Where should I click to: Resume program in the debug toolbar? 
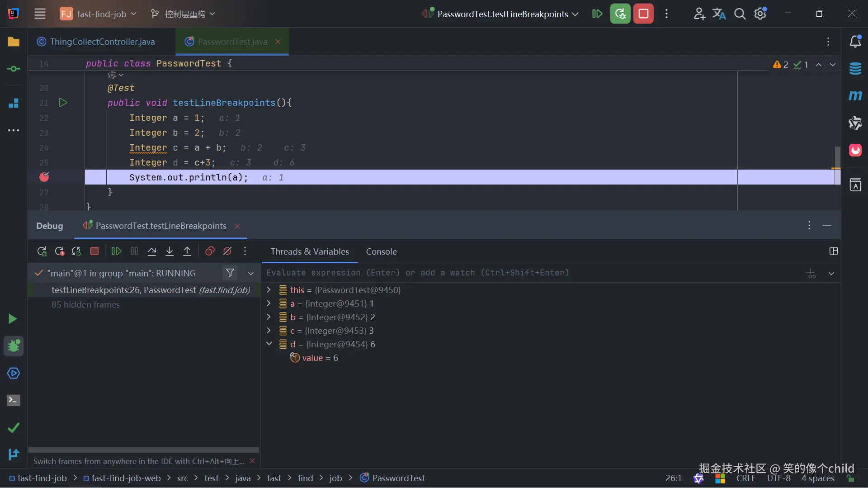pyautogui.click(x=116, y=251)
